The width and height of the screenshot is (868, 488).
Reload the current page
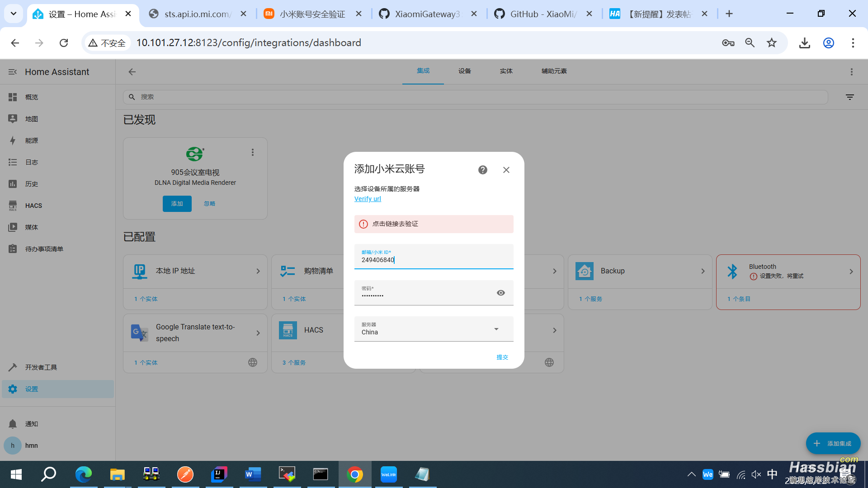tap(64, 43)
